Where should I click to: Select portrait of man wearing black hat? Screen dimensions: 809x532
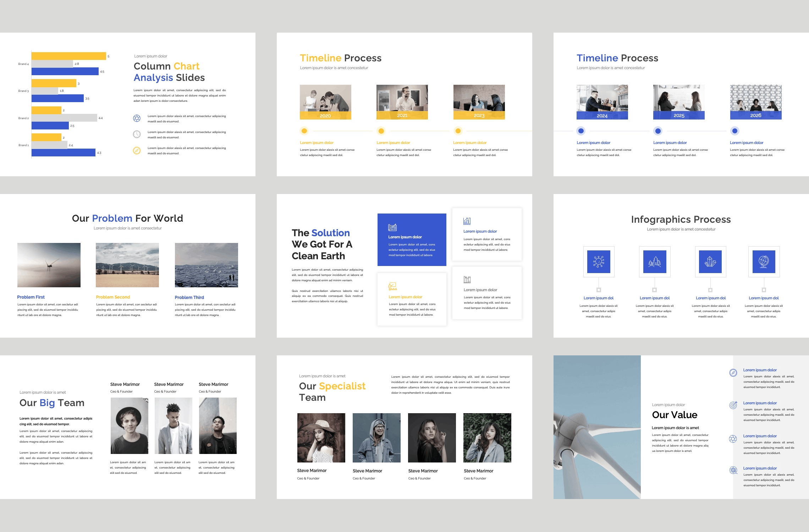pos(130,426)
